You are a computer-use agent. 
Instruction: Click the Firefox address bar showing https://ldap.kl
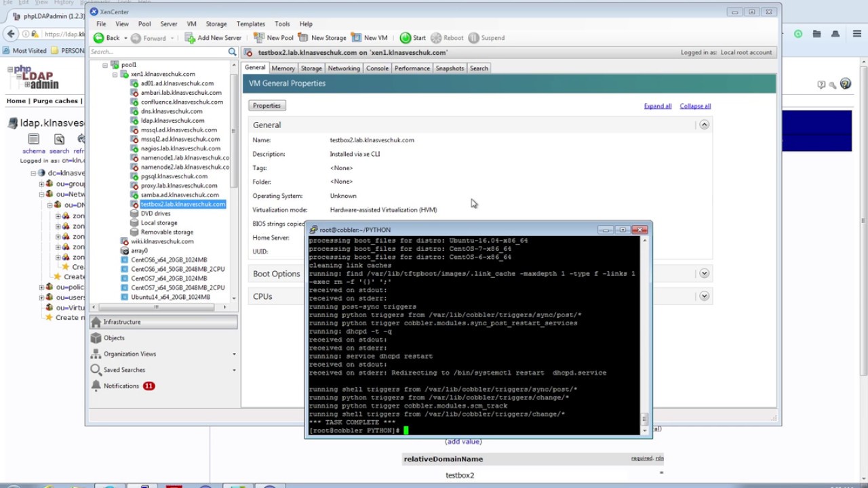coord(64,34)
